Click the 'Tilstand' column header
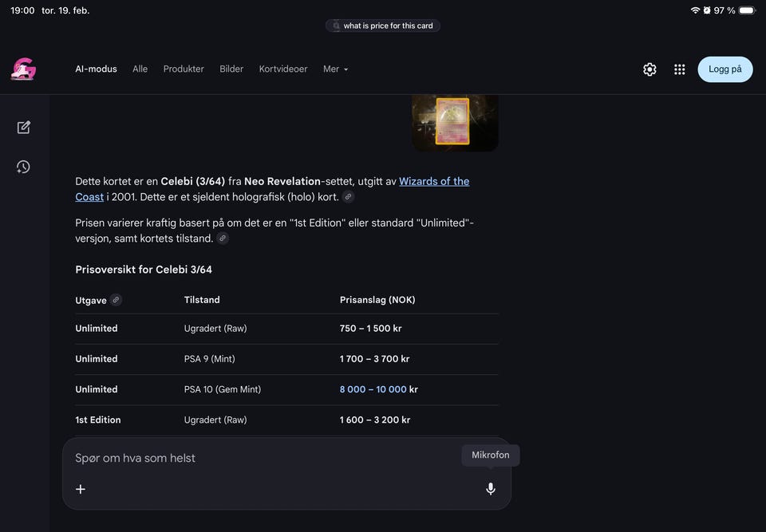Image resolution: width=766 pixels, height=532 pixels. coord(202,300)
